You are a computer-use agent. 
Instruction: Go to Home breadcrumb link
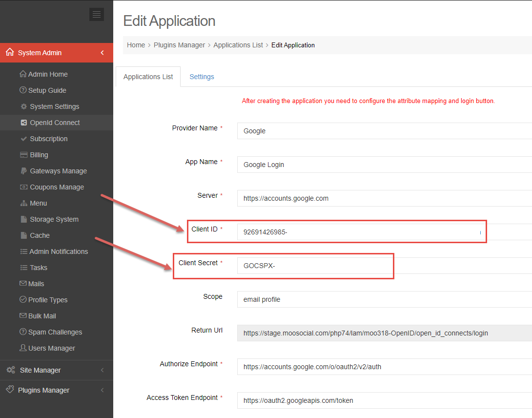coord(136,45)
